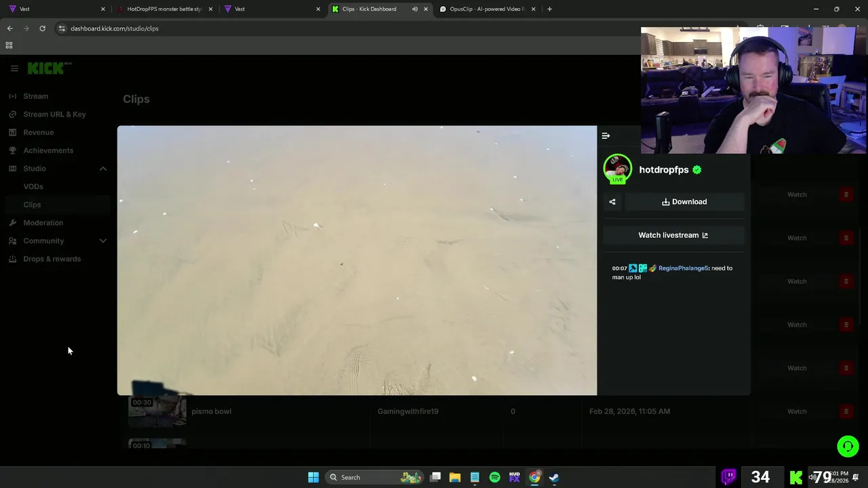
Task: Close the OpusClip tab
Action: point(533,9)
